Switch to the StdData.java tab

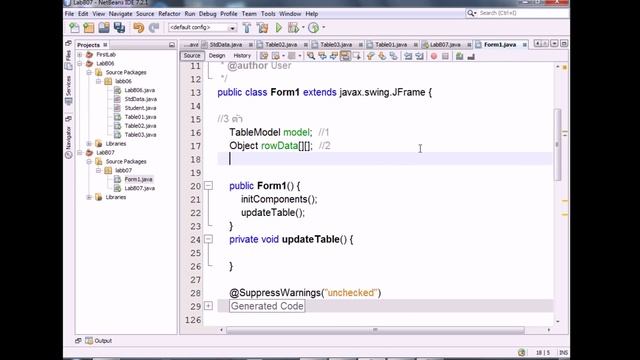(x=225, y=44)
